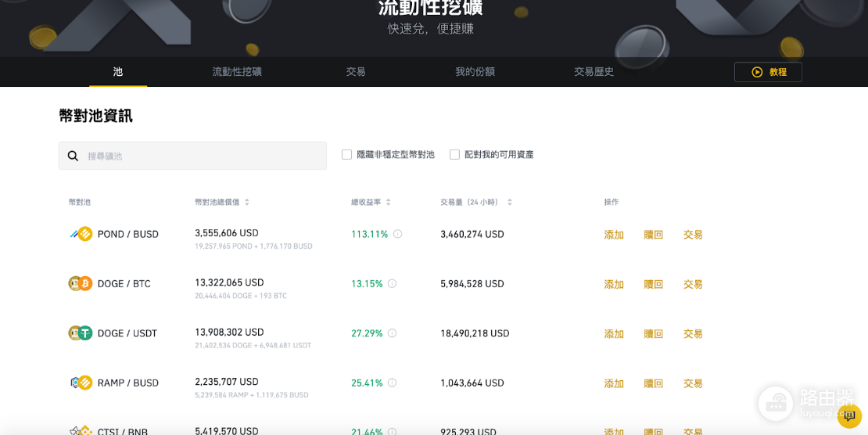This screenshot has width=868, height=435.
Task: Click the 13.15% yield value
Action: 367,284
